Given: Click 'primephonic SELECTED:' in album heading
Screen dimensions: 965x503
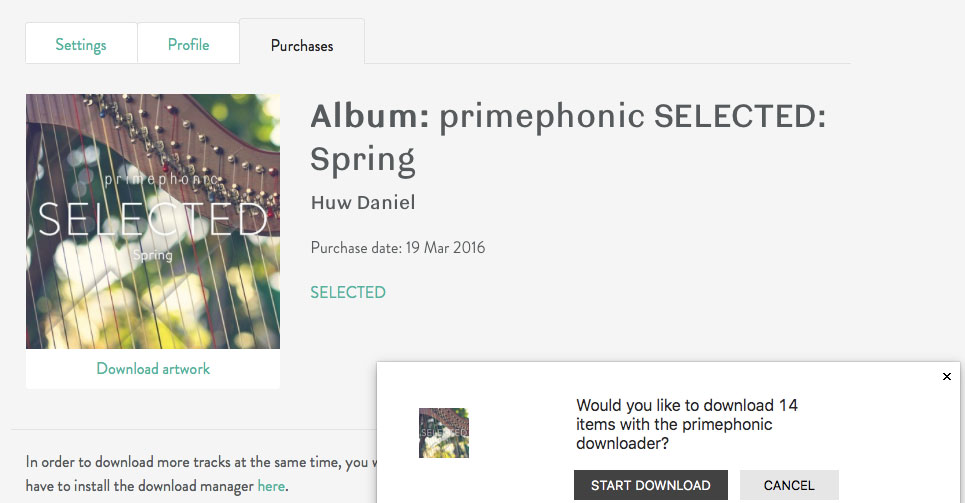Looking at the screenshot, I should (x=633, y=117).
